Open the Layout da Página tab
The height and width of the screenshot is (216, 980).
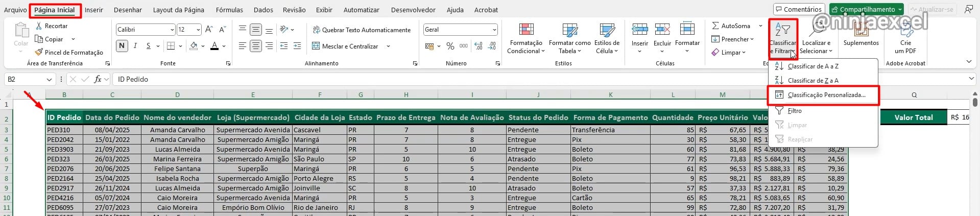point(178,10)
